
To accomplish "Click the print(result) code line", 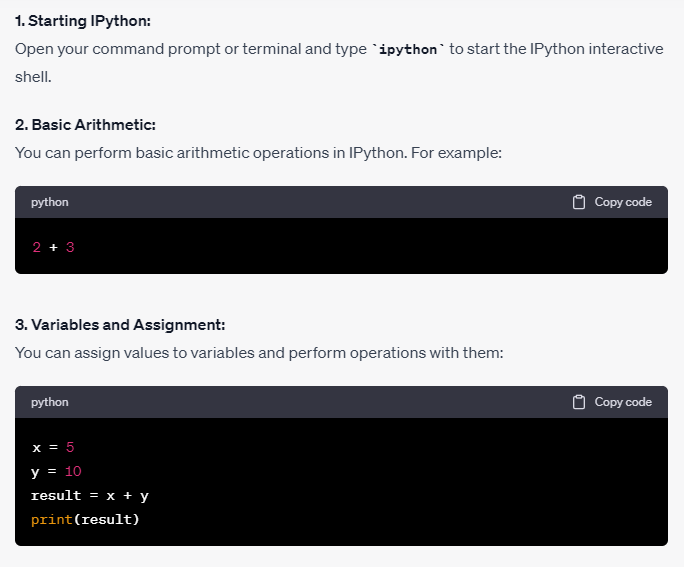I will (x=85, y=519).
